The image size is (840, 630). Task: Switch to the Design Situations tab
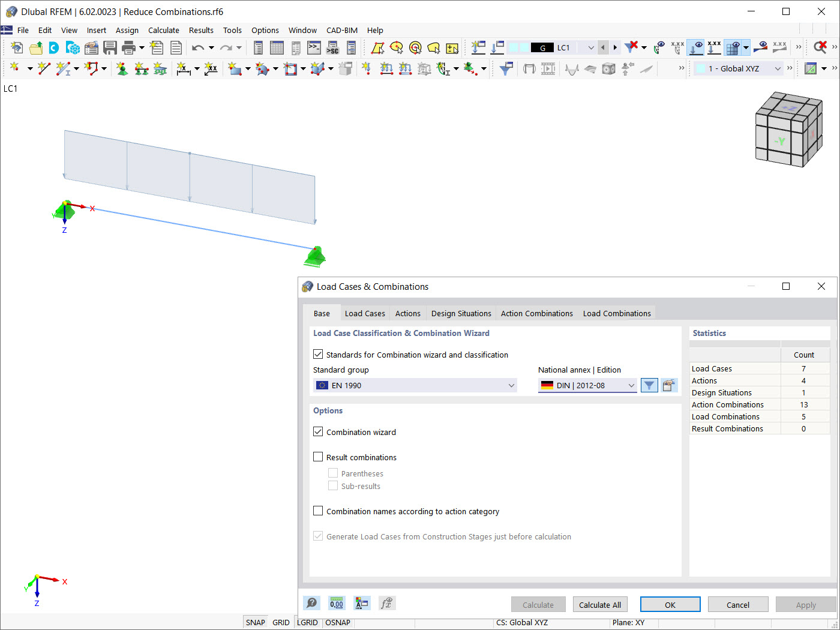tap(461, 313)
